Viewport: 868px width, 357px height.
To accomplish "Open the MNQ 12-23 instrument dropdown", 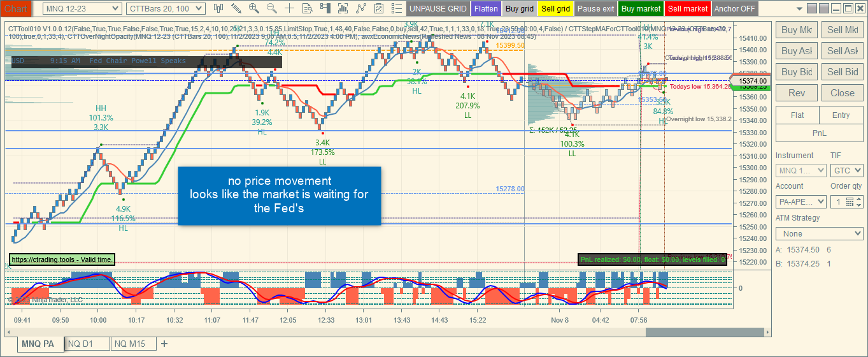I will 82,8.
